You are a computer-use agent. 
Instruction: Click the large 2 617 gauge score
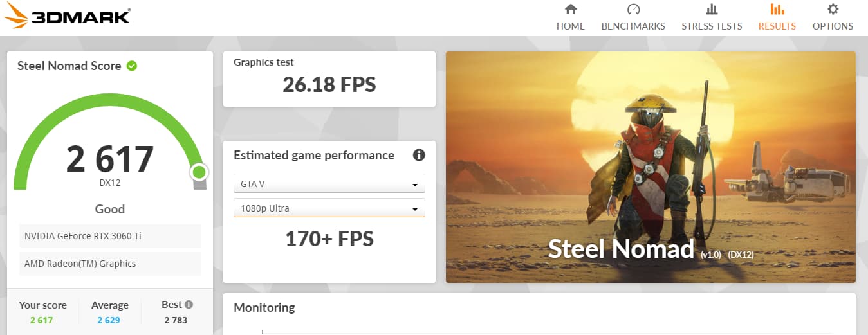(x=110, y=159)
